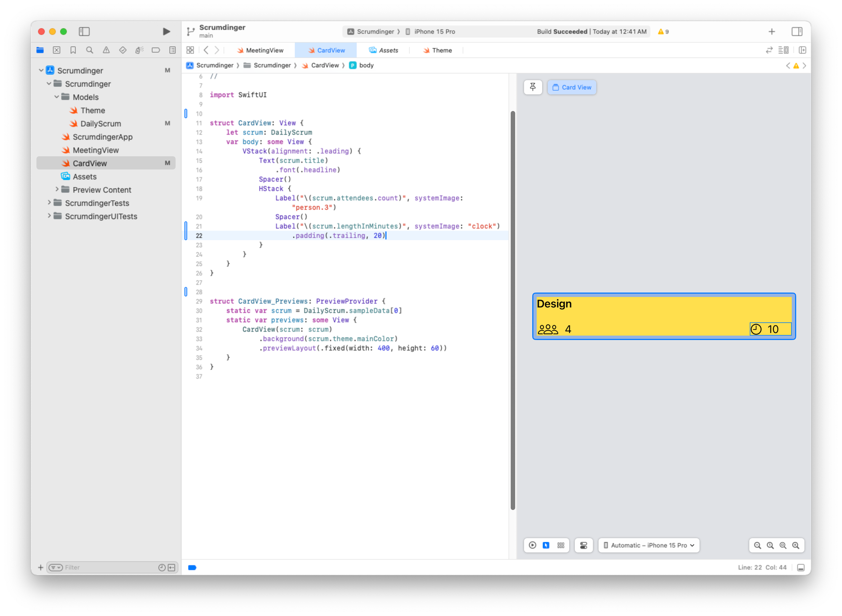Click the navigator Filter field
The image size is (842, 616).
(109, 567)
